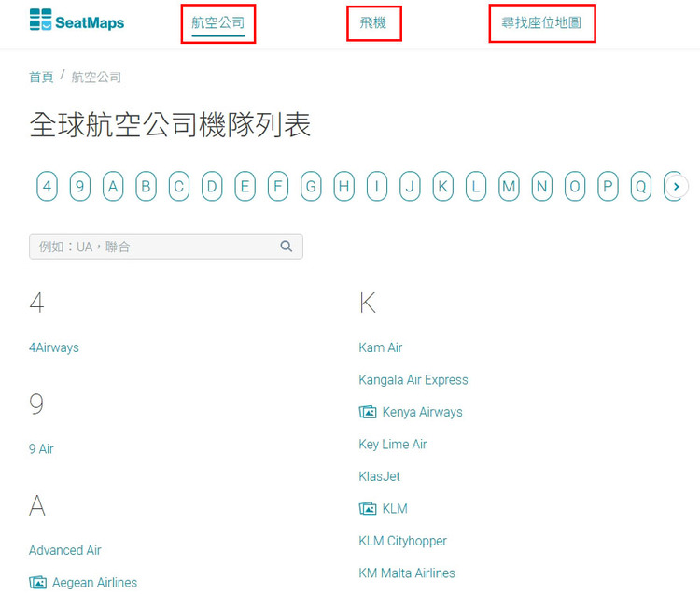
Task: Select the 全球航空公司機隊列表 heading text
Action: (170, 124)
